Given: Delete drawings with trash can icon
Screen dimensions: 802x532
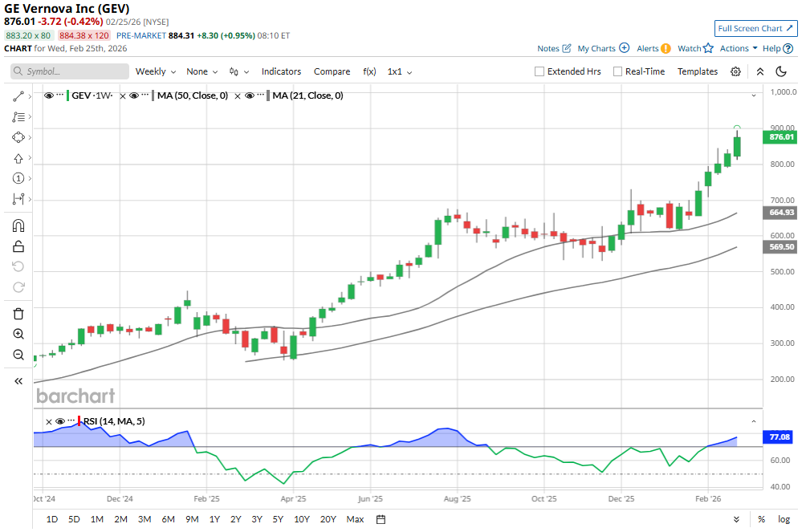Looking at the screenshot, I should pos(18,314).
